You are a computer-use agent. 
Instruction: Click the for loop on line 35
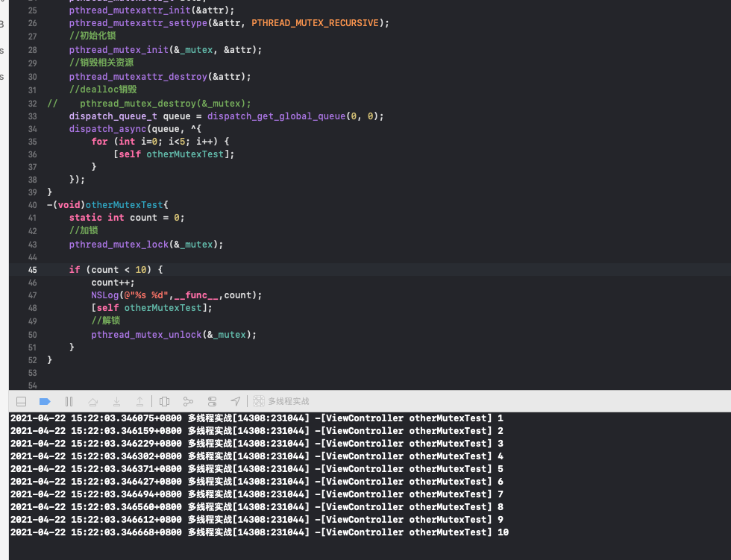point(160,142)
